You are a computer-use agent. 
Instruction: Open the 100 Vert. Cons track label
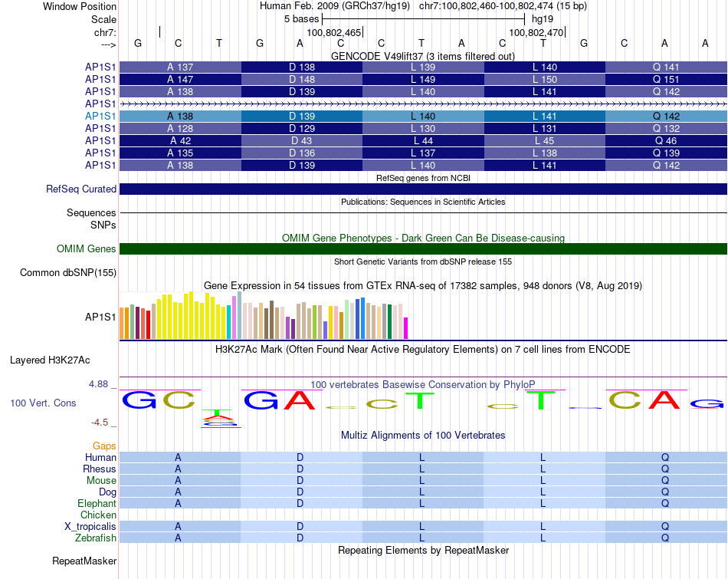click(43, 403)
